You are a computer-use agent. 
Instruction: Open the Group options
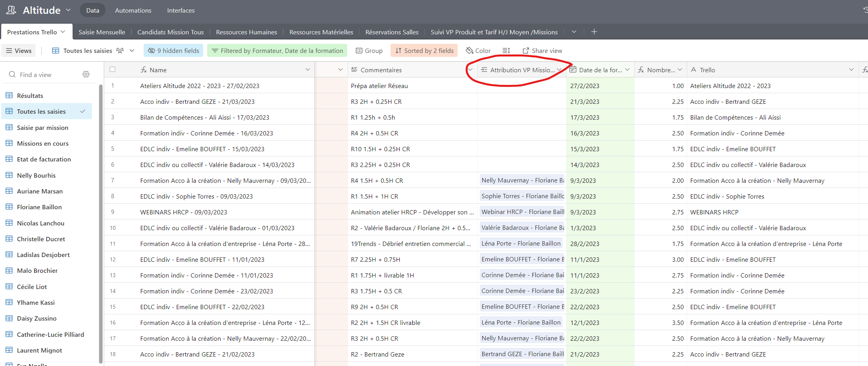click(x=369, y=51)
